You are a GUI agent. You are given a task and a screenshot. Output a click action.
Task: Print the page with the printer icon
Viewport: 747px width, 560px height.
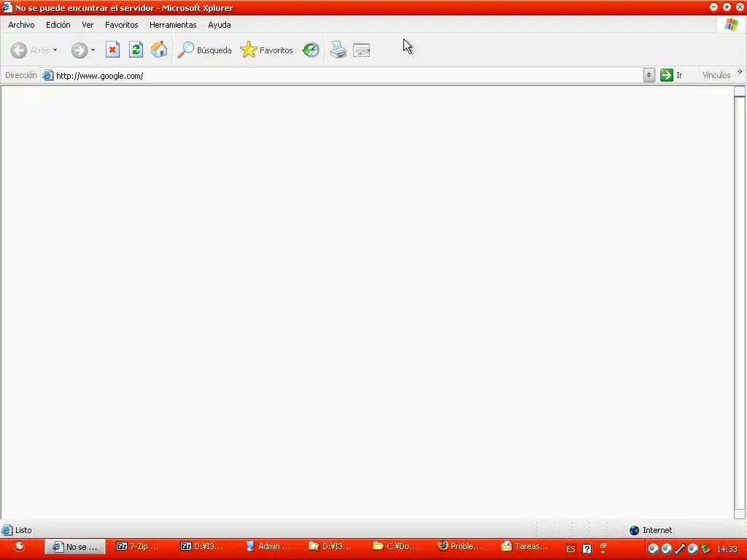click(x=338, y=50)
